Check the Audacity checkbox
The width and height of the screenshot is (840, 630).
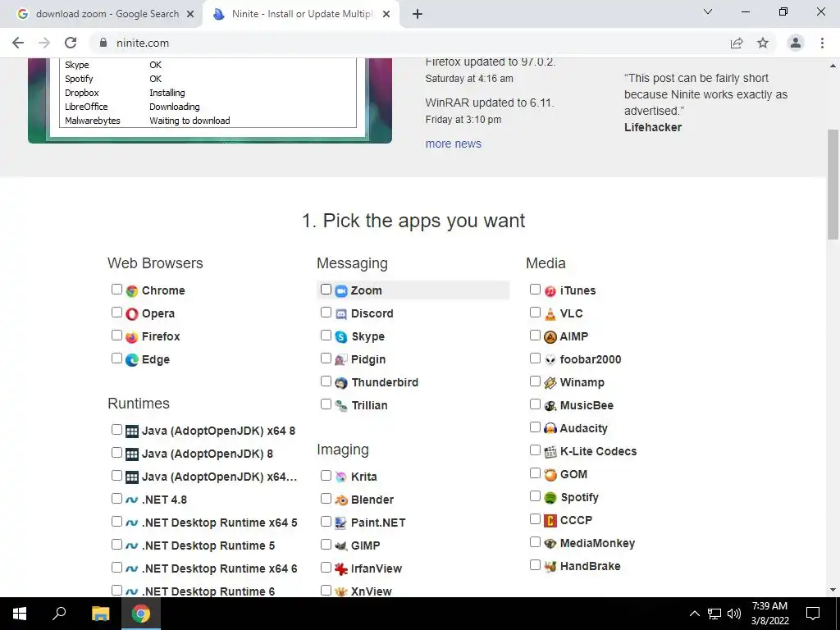tap(535, 427)
